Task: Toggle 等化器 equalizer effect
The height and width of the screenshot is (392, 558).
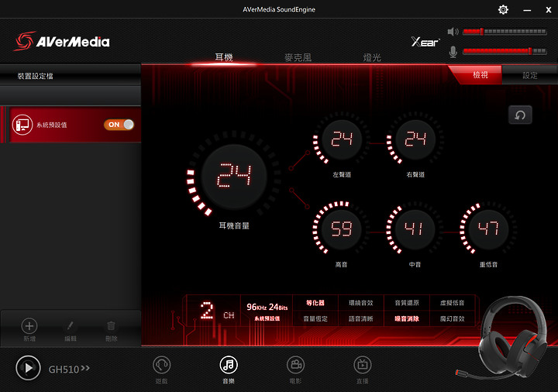Action: click(315, 303)
